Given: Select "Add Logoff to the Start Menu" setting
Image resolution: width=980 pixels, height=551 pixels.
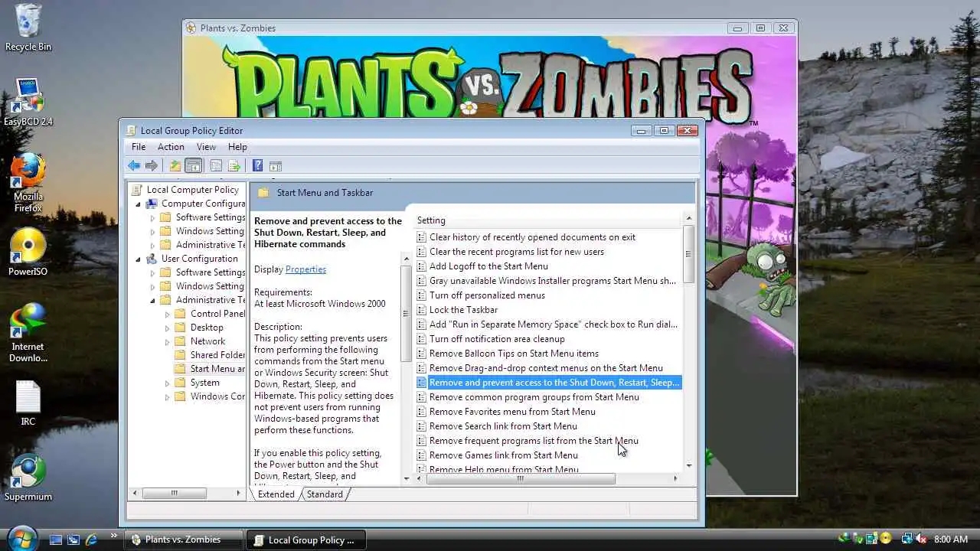Looking at the screenshot, I should [488, 266].
